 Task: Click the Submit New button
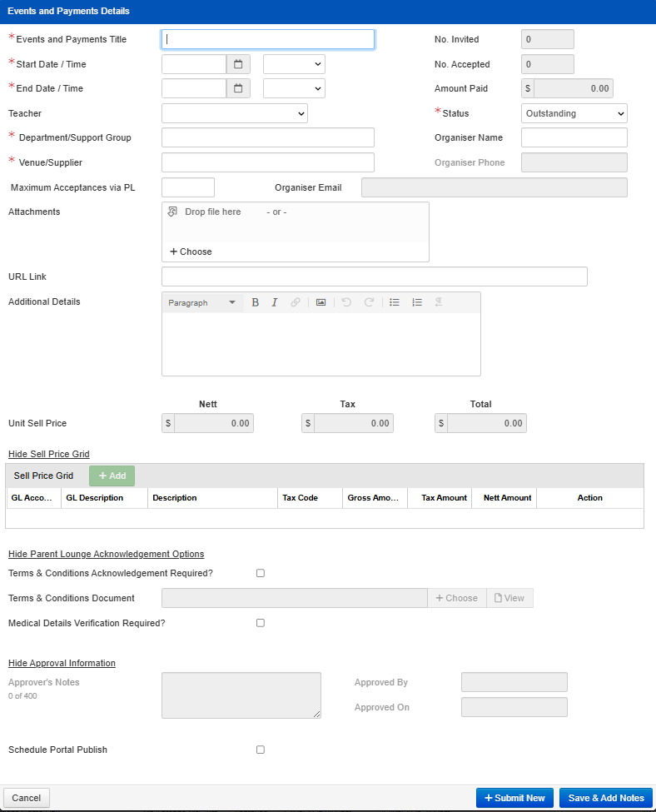[514, 798]
